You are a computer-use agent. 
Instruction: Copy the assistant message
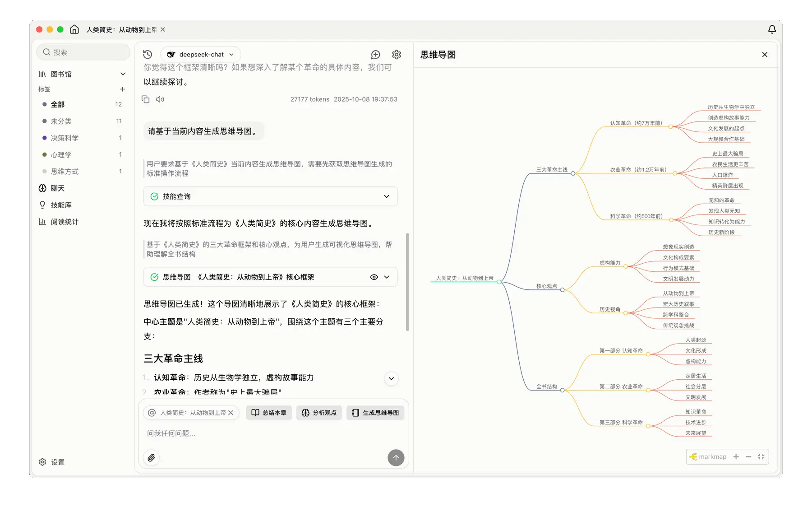point(146,99)
